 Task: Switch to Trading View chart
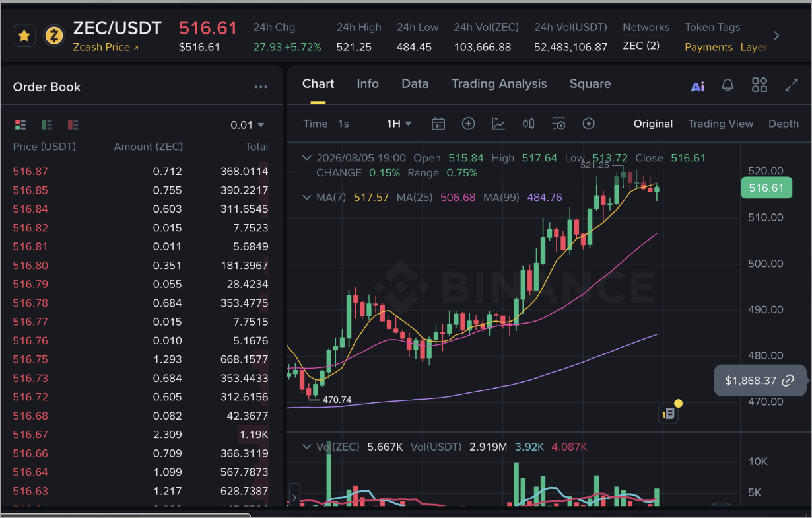(x=720, y=124)
